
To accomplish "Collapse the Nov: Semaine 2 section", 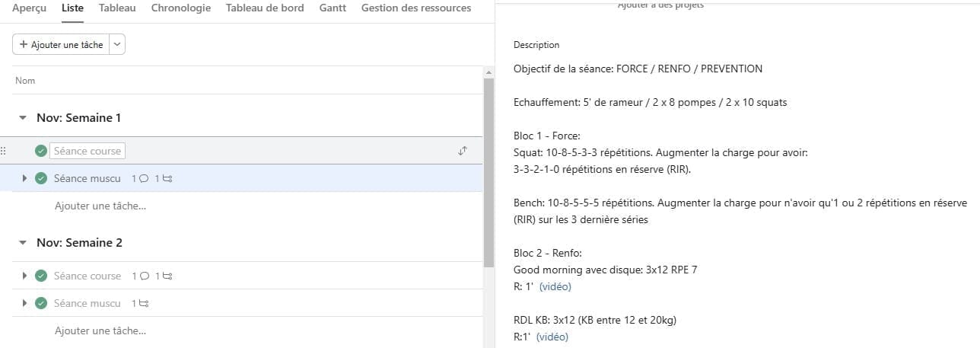I will coord(23,243).
